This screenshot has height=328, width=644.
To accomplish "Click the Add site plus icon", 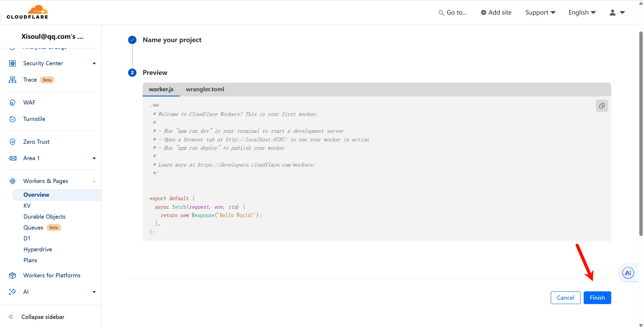I will tap(483, 12).
